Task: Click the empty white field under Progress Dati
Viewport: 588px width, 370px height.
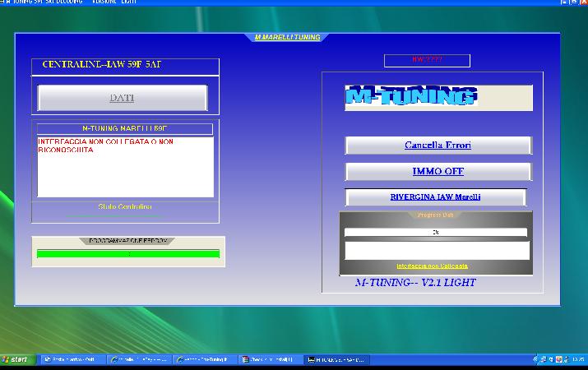Action: 437,251
